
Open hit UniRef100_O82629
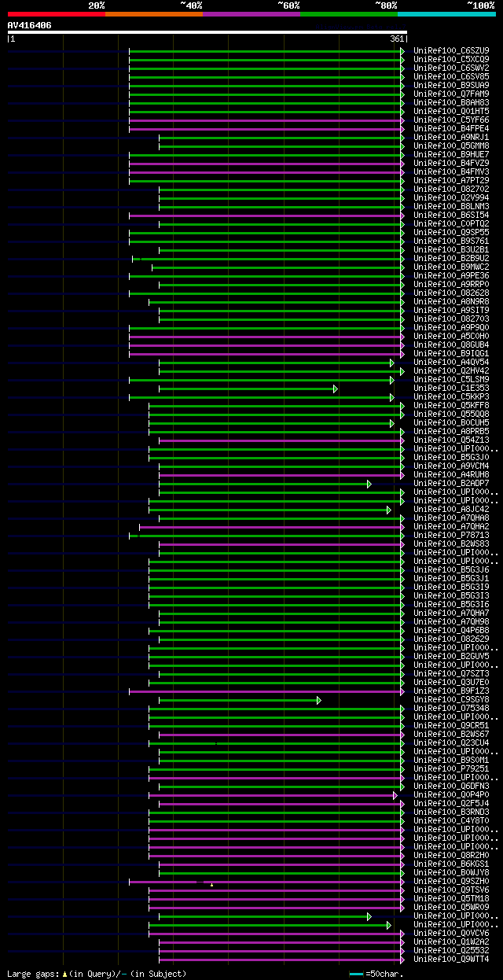451,639
